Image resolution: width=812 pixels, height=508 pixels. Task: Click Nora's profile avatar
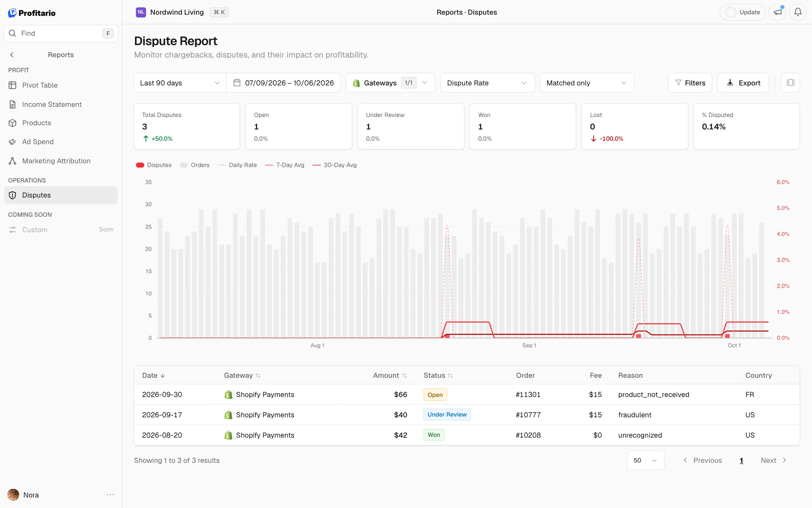pyautogui.click(x=14, y=494)
